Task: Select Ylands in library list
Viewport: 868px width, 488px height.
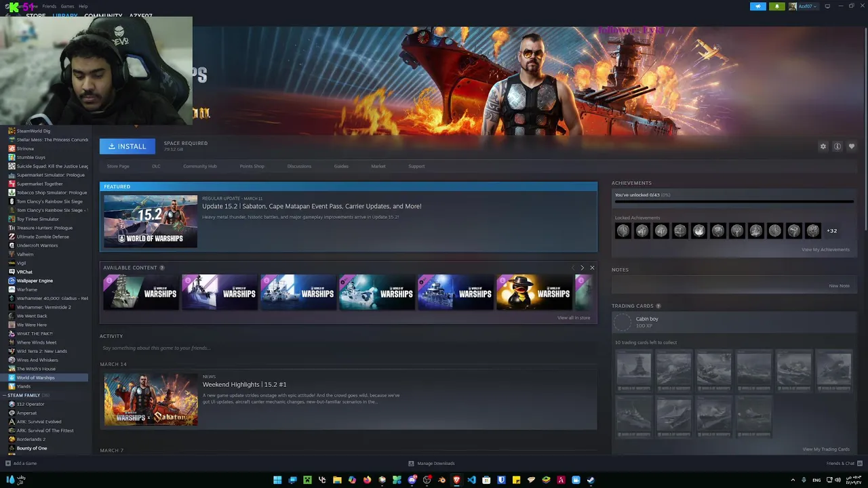Action: tap(24, 386)
